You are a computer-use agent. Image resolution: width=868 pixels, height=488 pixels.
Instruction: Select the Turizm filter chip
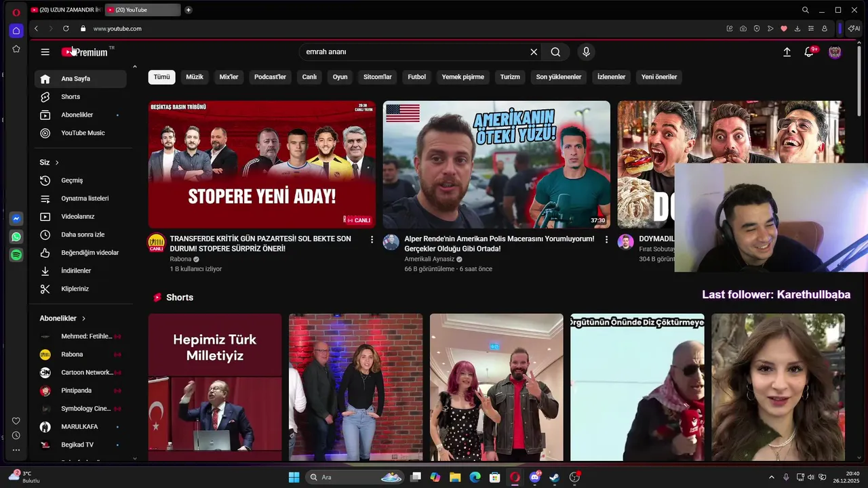(x=510, y=77)
